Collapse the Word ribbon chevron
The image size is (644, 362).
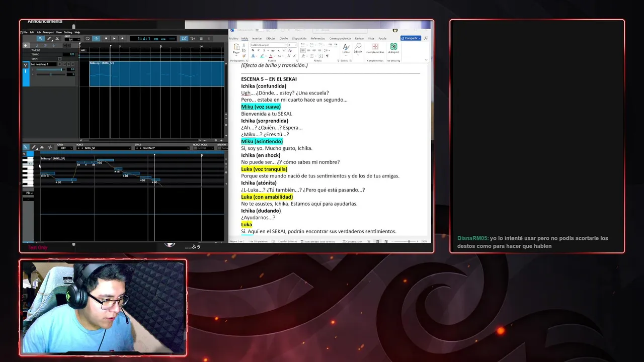coord(426,60)
